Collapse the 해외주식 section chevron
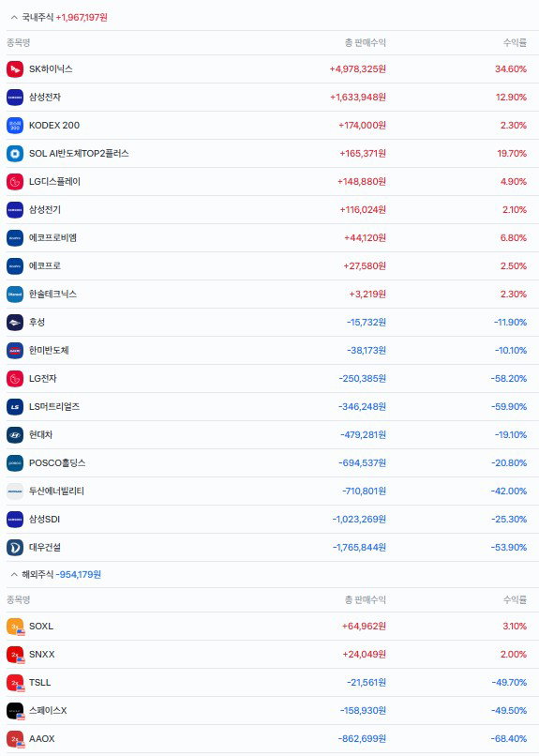 [x=14, y=574]
